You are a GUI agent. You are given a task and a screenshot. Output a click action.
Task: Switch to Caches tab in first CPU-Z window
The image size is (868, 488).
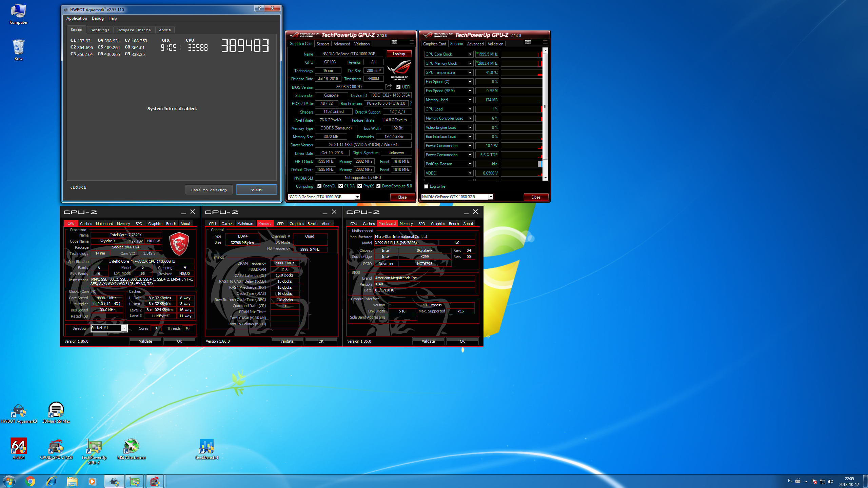[86, 224]
